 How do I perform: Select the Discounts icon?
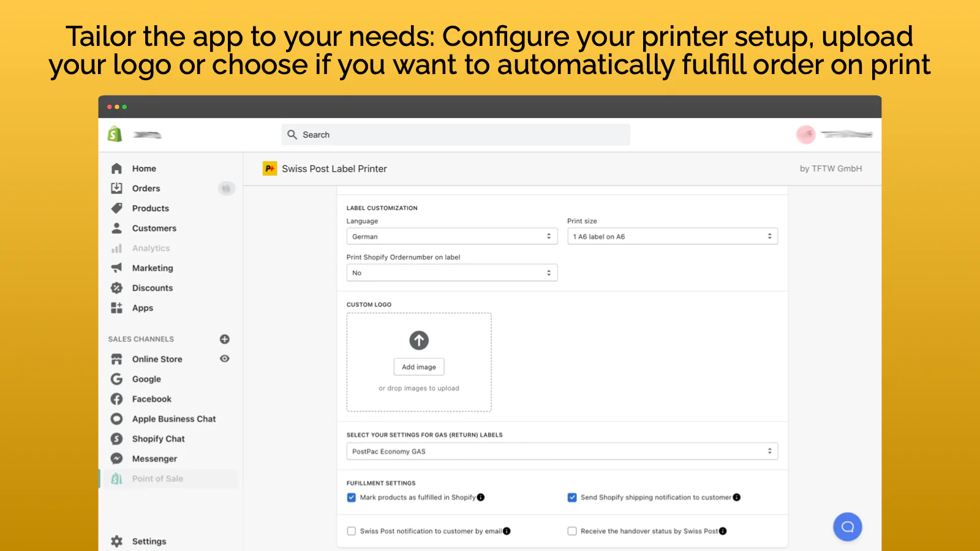click(x=116, y=288)
